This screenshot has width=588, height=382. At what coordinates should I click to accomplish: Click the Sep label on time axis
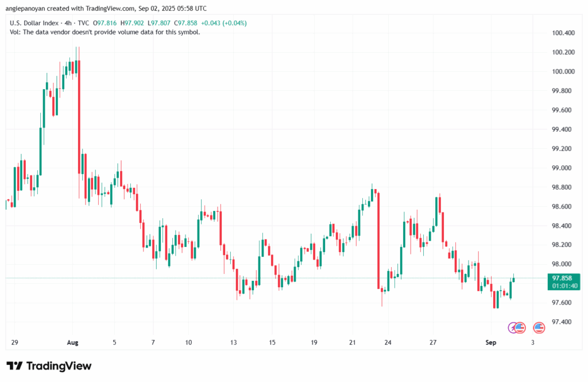tap(490, 342)
